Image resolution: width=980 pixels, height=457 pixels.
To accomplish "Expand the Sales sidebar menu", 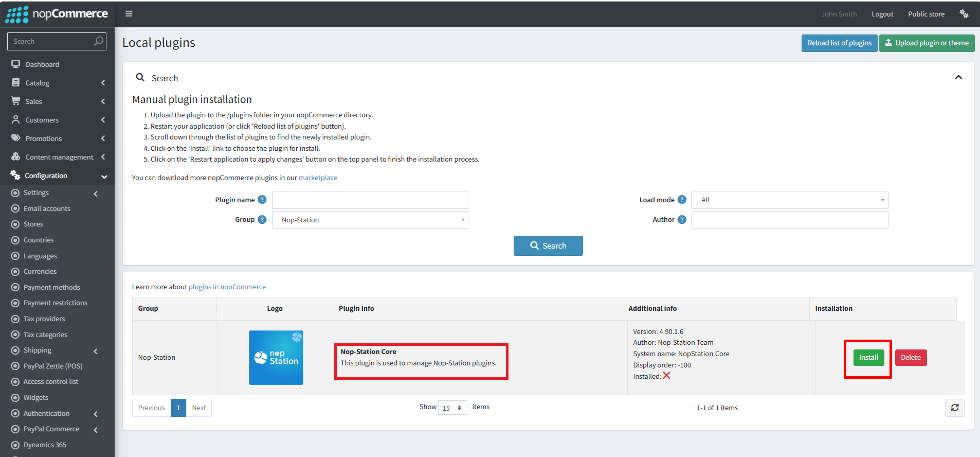I will click(x=57, y=101).
